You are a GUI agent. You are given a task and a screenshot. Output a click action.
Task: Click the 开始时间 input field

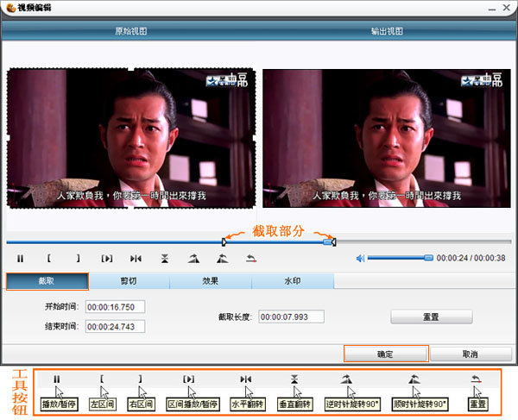(115, 307)
